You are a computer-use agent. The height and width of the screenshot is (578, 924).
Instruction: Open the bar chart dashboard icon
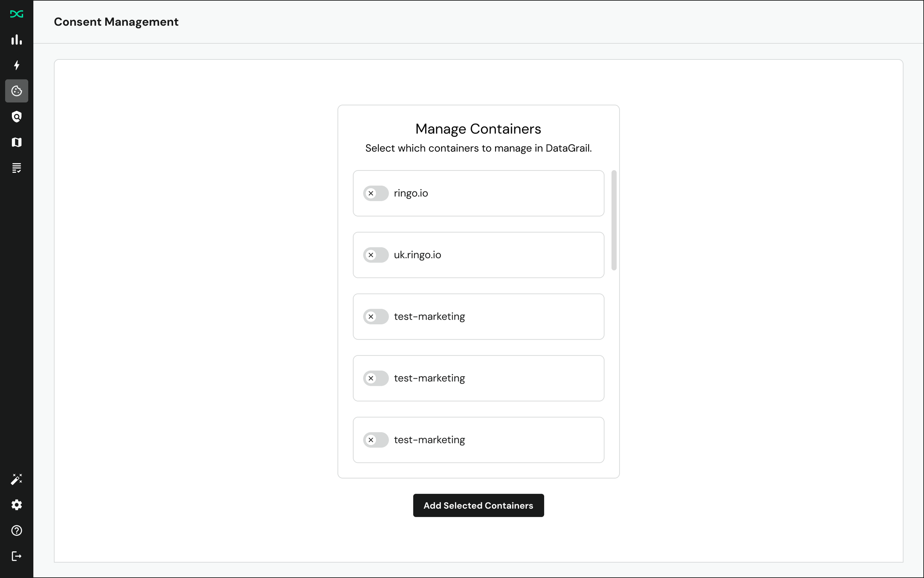pos(16,40)
